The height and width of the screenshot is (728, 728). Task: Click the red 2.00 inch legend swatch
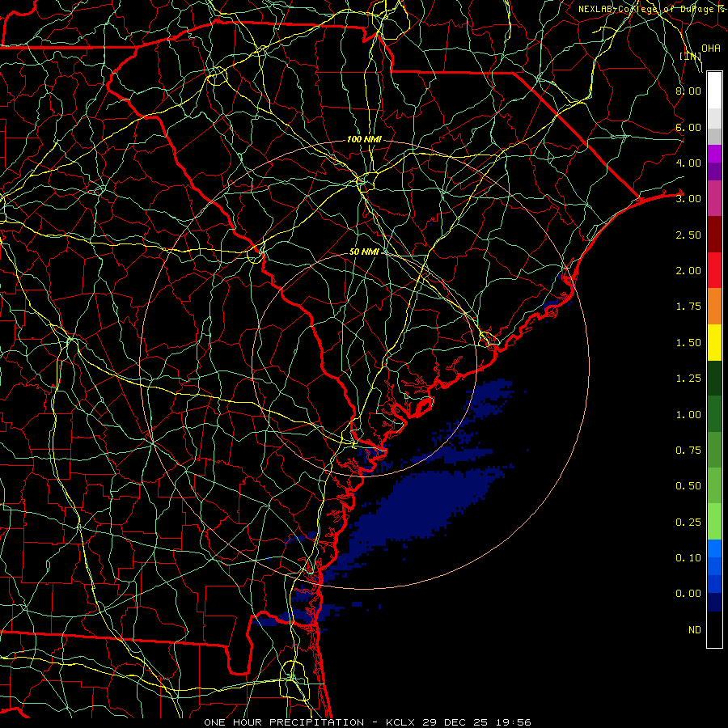[x=714, y=270]
